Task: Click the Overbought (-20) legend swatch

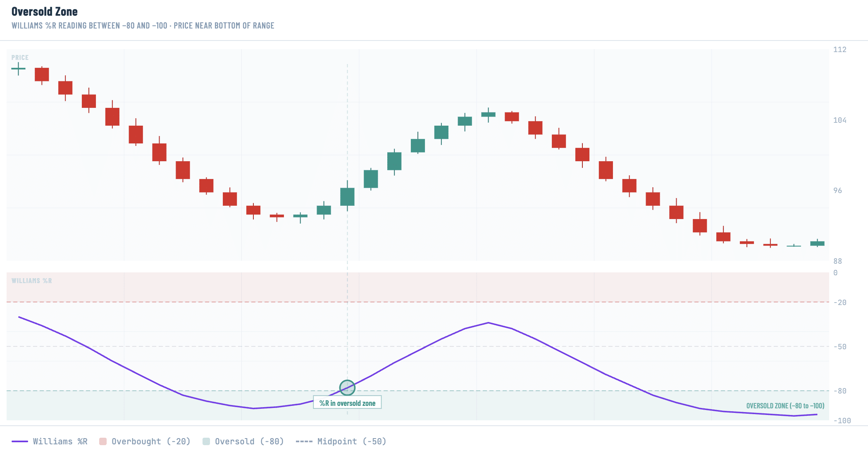Action: click(x=103, y=441)
